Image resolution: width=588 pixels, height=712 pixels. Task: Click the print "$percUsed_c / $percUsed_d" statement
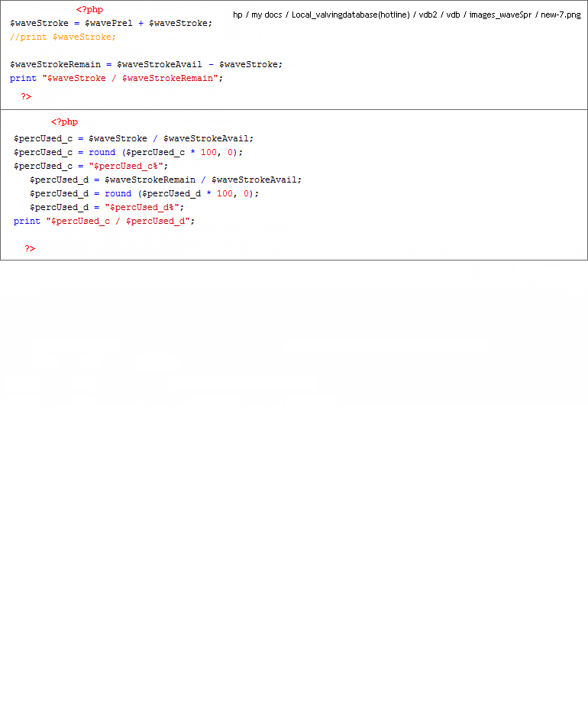[104, 221]
